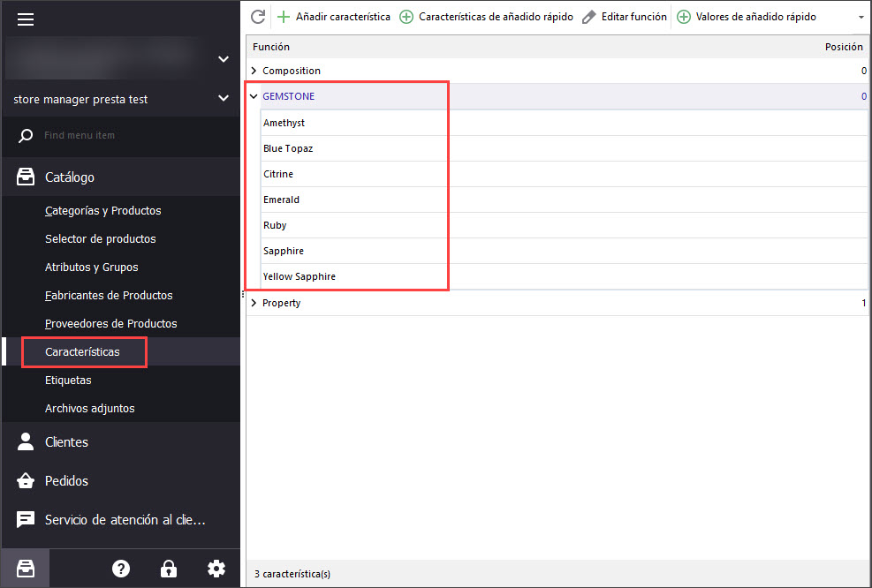Viewport: 872px width, 588px height.
Task: Collapse the GEMSTONE feature row
Action: [254, 96]
